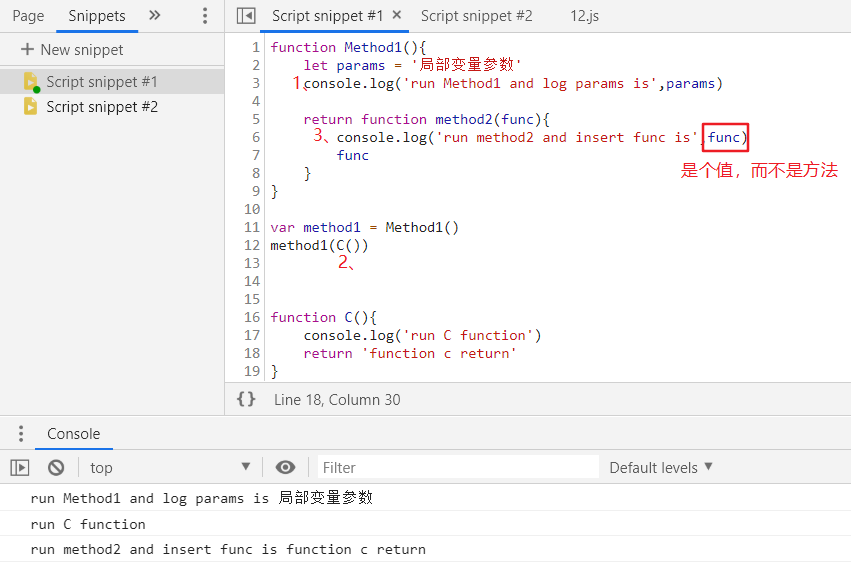Select Script snippet #2 in the list

coord(101,107)
